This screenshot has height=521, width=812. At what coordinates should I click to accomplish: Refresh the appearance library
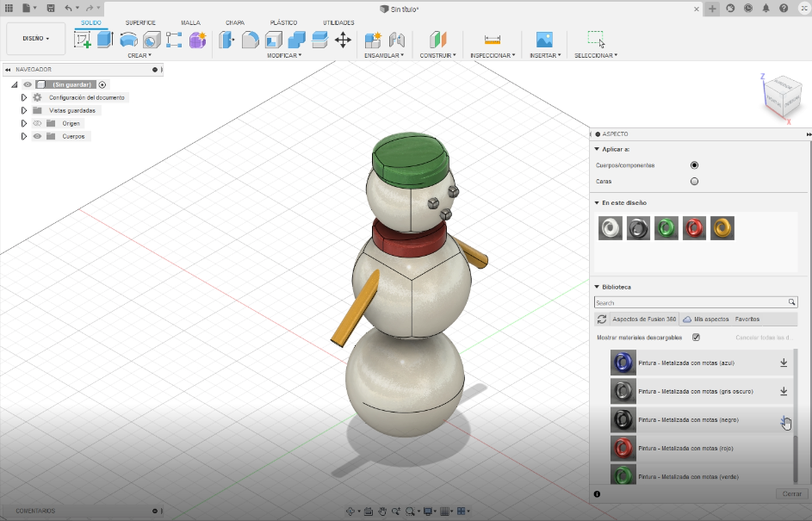[601, 319]
